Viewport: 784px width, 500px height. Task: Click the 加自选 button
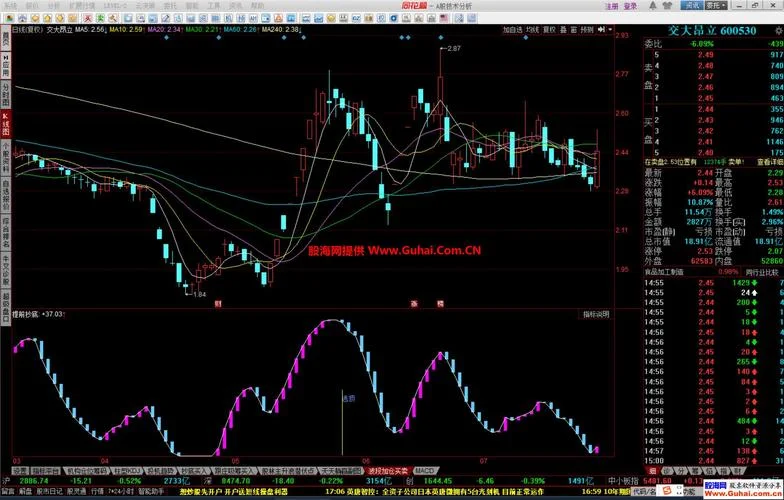click(513, 30)
